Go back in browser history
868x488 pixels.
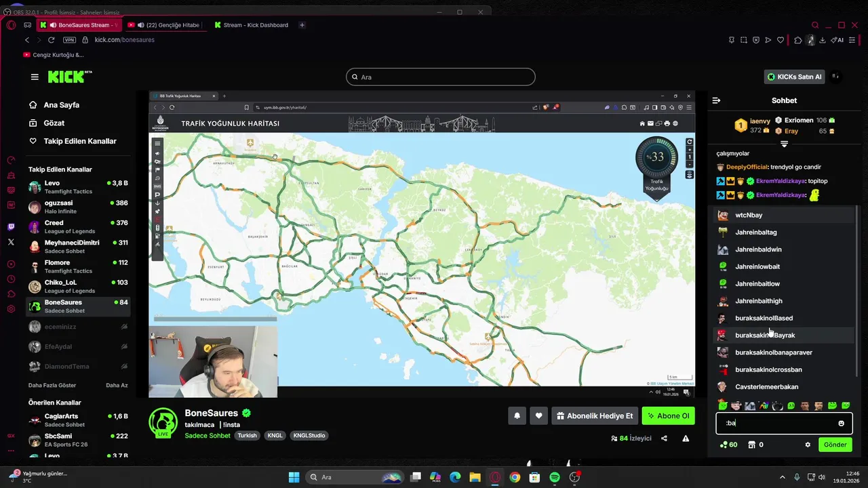[27, 40]
